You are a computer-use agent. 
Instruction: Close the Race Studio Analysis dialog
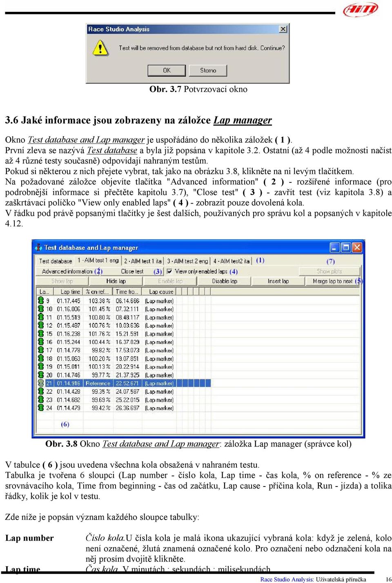pyautogui.click(x=283, y=29)
